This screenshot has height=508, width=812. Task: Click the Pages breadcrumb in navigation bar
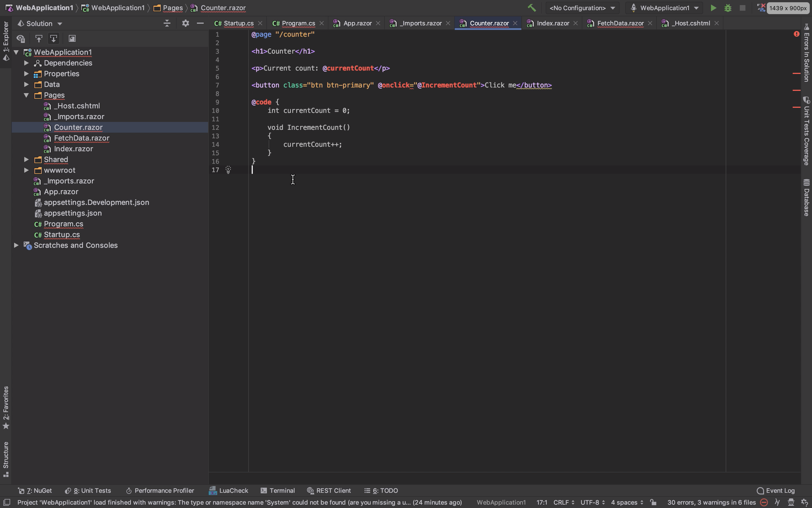168,8
